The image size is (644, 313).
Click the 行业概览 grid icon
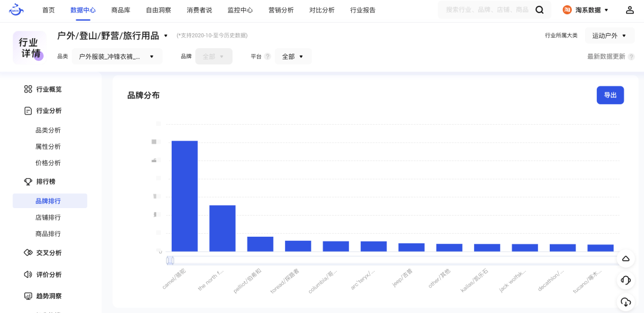(x=28, y=89)
